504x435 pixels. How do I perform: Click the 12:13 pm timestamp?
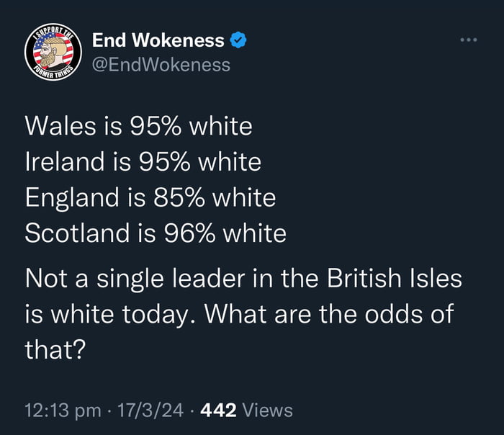click(63, 411)
